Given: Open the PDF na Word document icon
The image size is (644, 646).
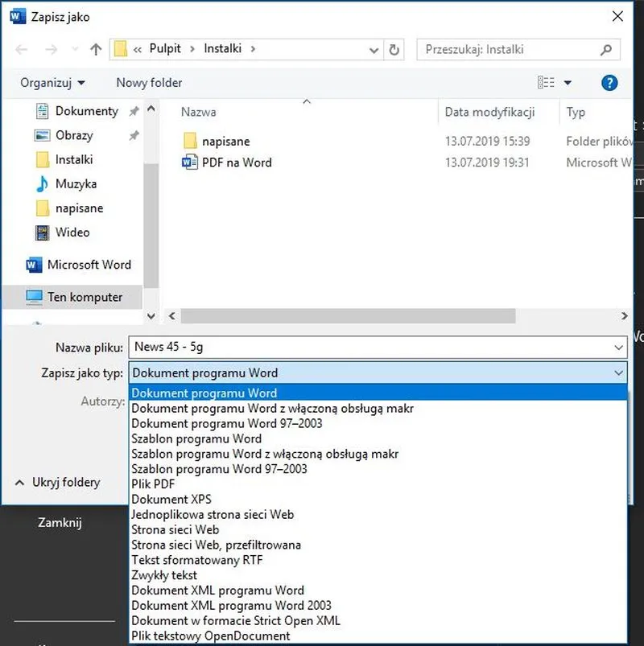Looking at the screenshot, I should (190, 163).
